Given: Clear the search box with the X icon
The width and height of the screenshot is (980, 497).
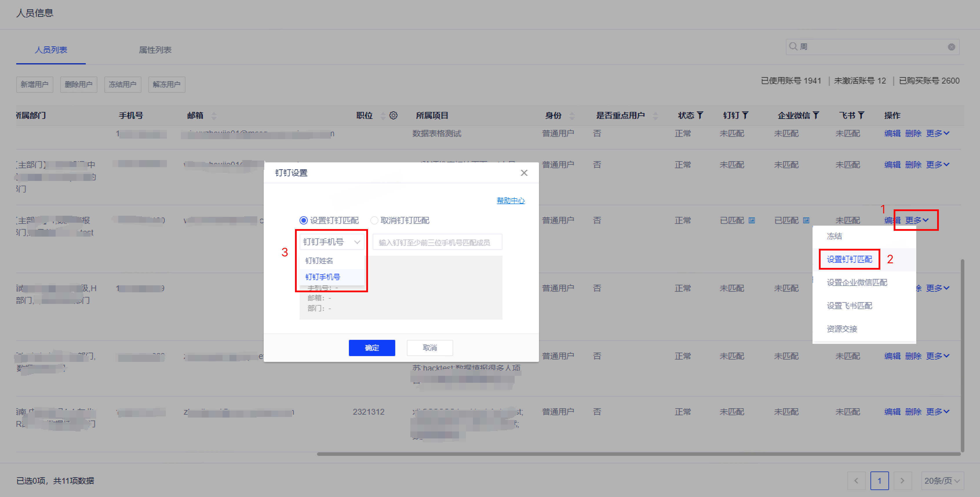Looking at the screenshot, I should click(951, 47).
